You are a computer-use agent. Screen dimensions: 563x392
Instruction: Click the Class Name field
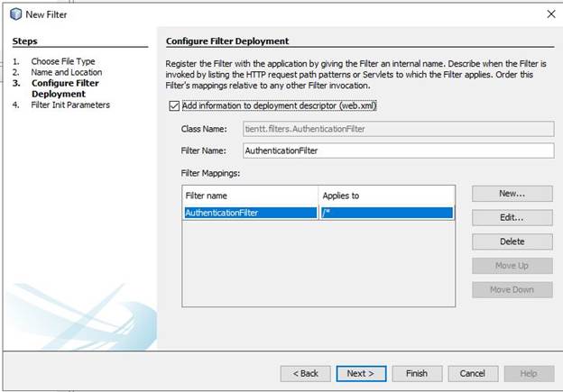tap(398, 129)
